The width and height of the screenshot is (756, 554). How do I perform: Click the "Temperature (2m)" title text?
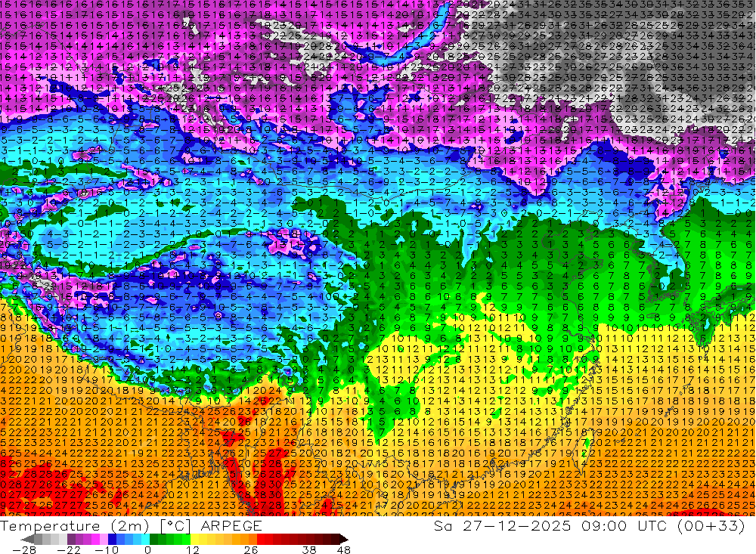[x=74, y=526]
